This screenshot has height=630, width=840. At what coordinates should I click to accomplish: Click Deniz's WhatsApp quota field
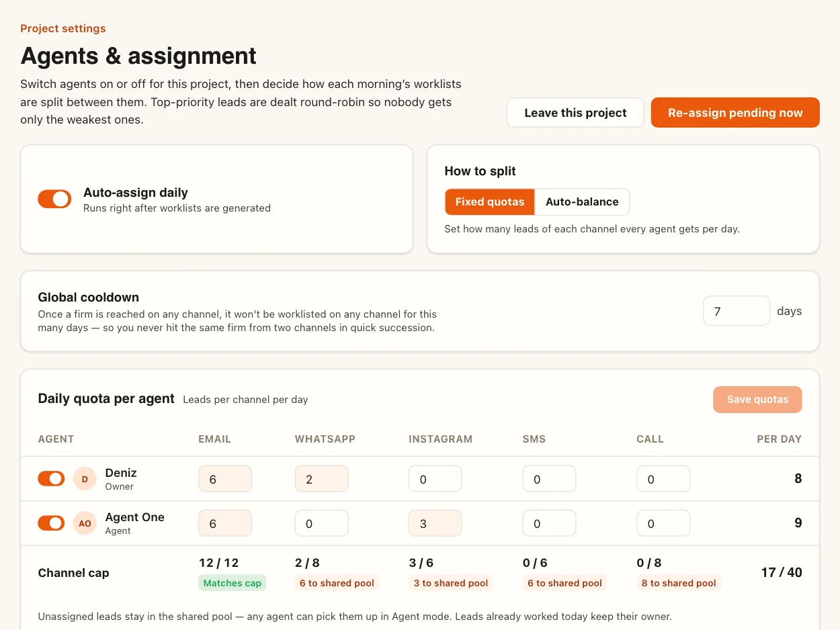tap(322, 479)
